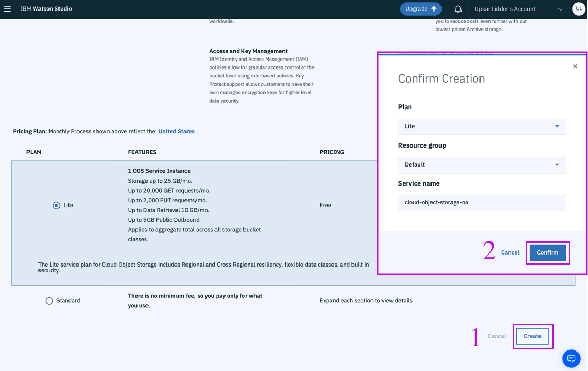Click the Service name input field
Viewport: 588px width, 371px height.
point(482,202)
